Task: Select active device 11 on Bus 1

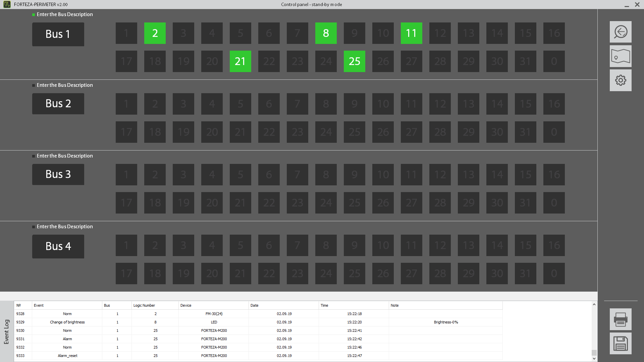Action: (x=412, y=33)
